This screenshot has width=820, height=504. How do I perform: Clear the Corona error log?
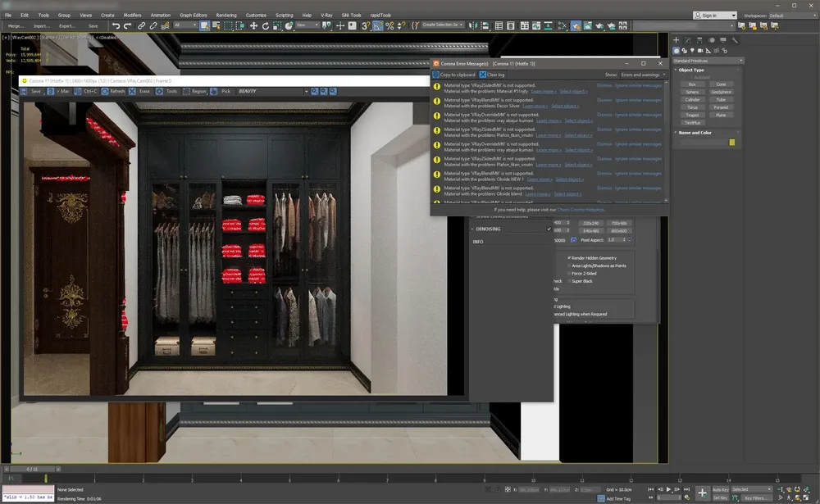point(492,75)
